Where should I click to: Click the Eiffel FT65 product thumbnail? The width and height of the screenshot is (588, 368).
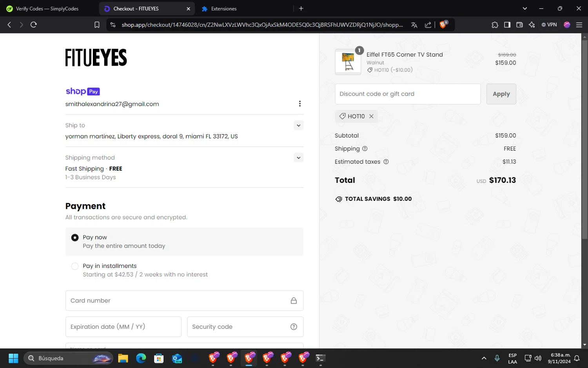tap(348, 62)
